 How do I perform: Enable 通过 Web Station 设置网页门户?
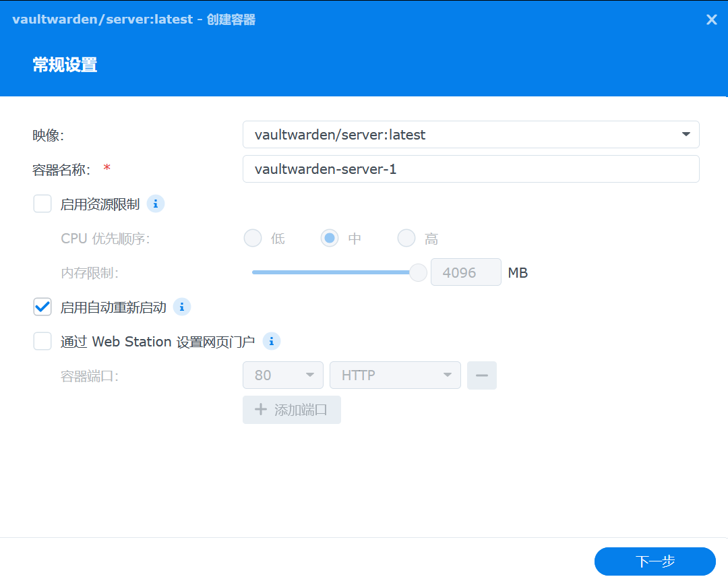(42, 341)
